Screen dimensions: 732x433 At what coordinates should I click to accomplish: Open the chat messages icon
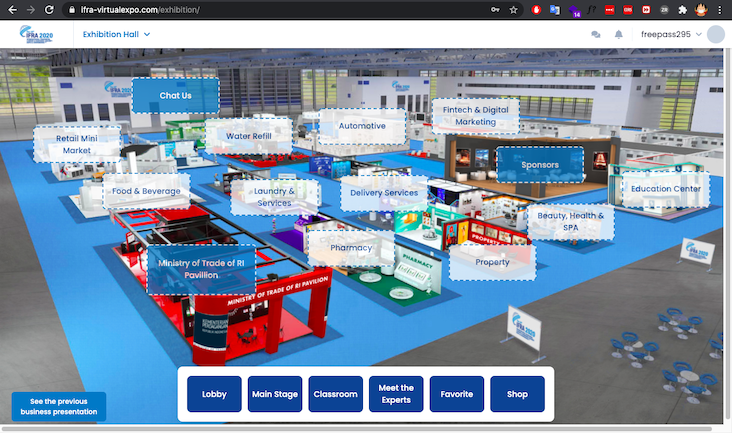[x=596, y=34]
